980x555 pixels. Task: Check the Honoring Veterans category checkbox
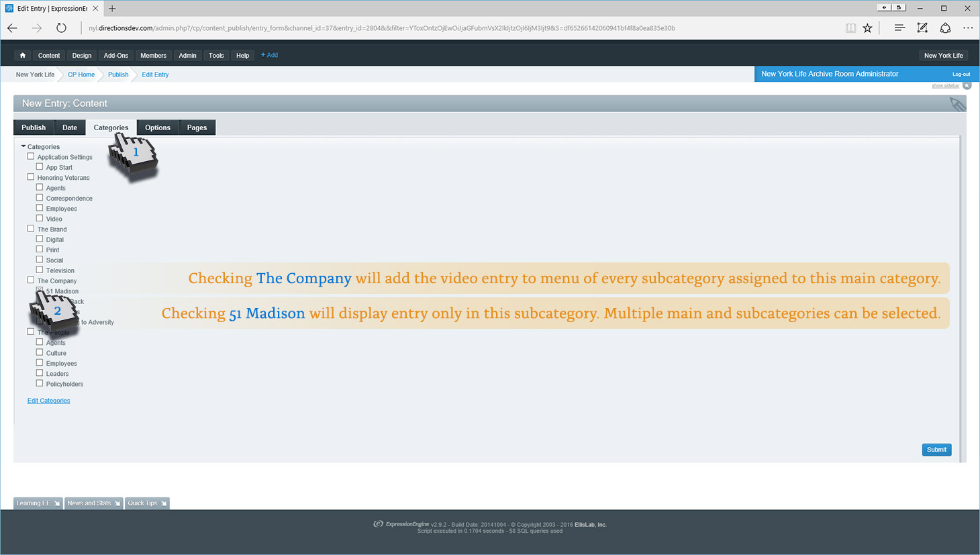31,177
